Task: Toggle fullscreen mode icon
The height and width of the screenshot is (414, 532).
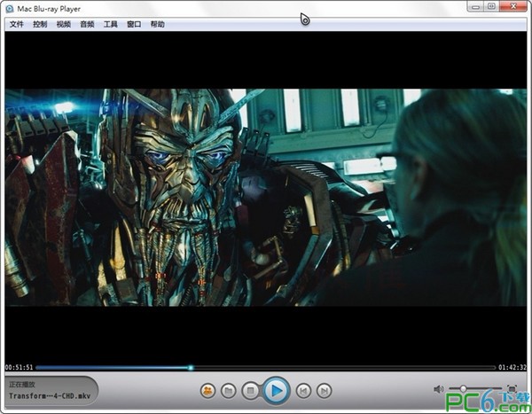Action: (512, 389)
